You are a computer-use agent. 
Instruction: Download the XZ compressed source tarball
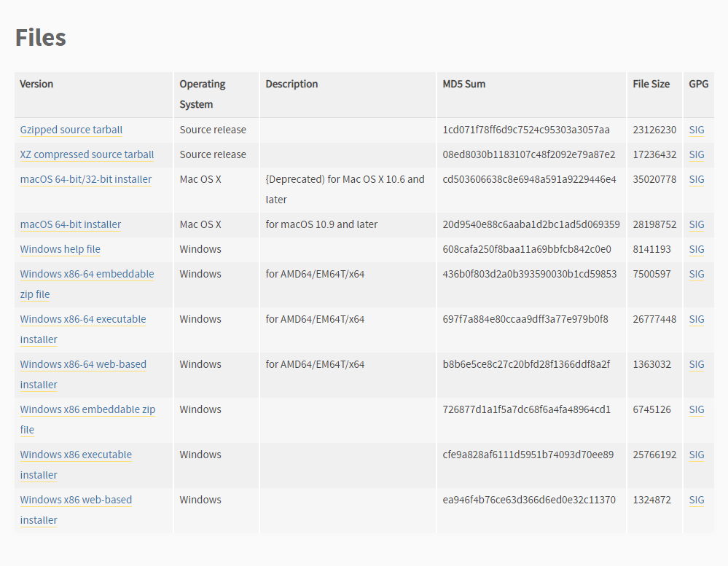click(87, 154)
